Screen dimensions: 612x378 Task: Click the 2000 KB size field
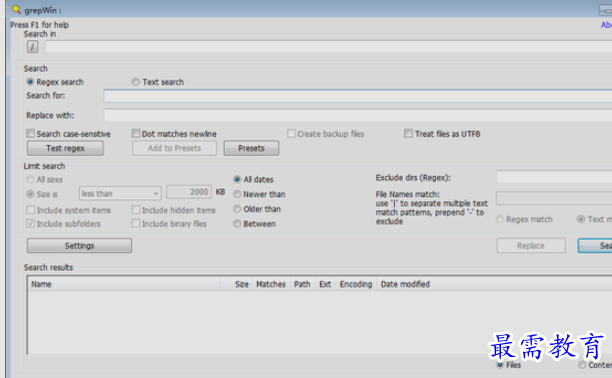(x=189, y=192)
